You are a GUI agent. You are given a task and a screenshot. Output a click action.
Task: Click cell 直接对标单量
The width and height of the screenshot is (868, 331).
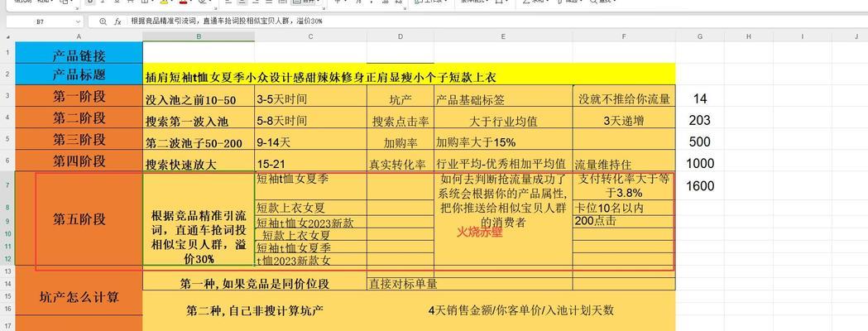469,284
